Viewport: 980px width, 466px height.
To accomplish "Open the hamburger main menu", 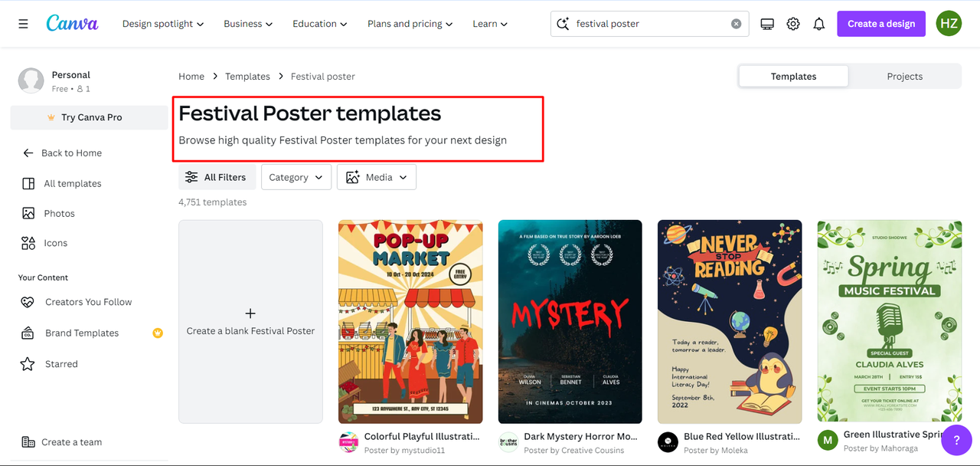I will 23,24.
